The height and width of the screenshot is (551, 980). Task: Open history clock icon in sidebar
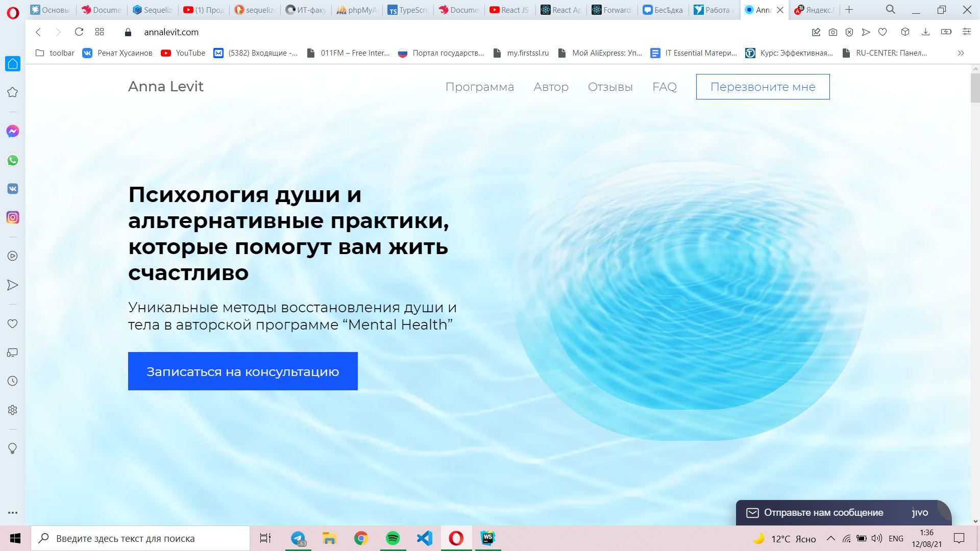click(13, 381)
